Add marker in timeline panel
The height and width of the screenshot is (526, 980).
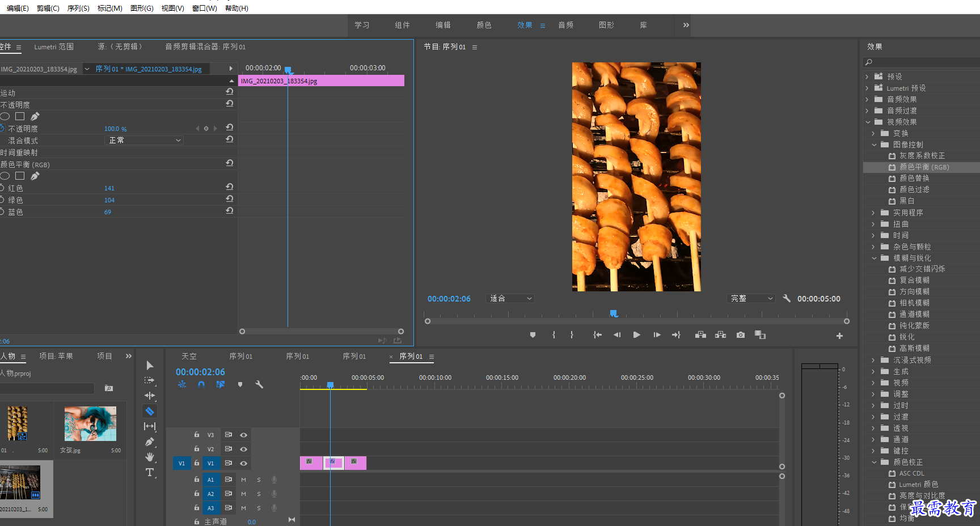coord(240,384)
